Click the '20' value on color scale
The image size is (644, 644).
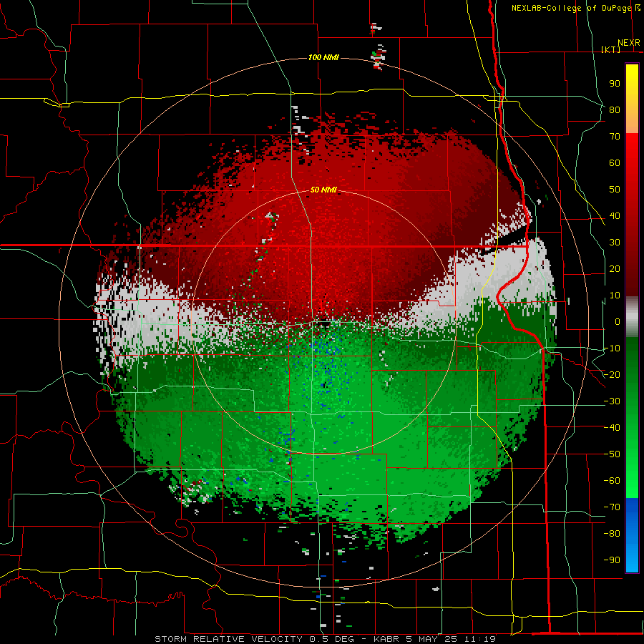(x=615, y=269)
